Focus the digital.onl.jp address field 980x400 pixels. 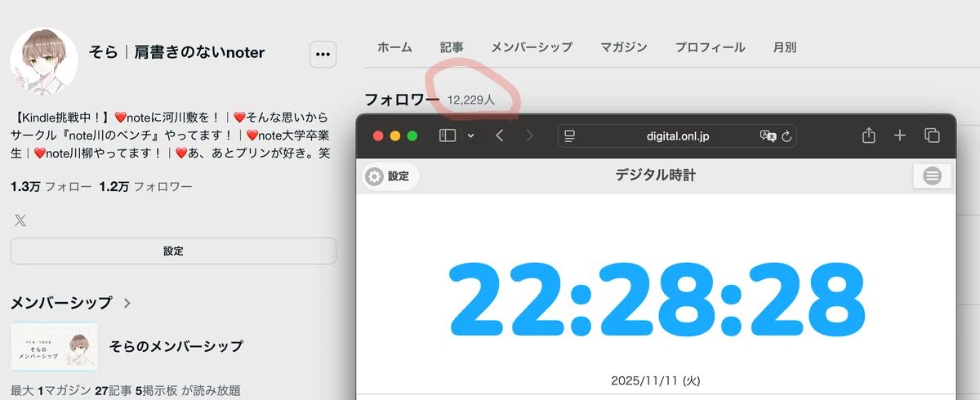(x=677, y=136)
